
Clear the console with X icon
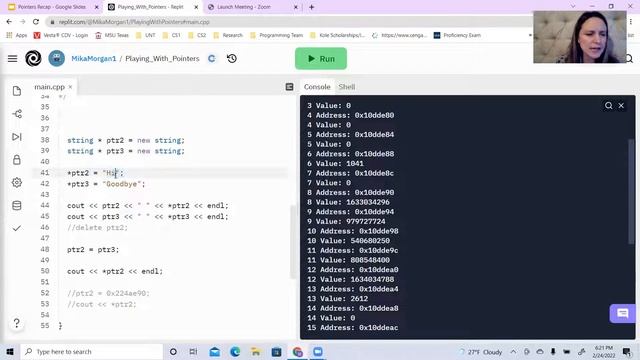[x=621, y=106]
